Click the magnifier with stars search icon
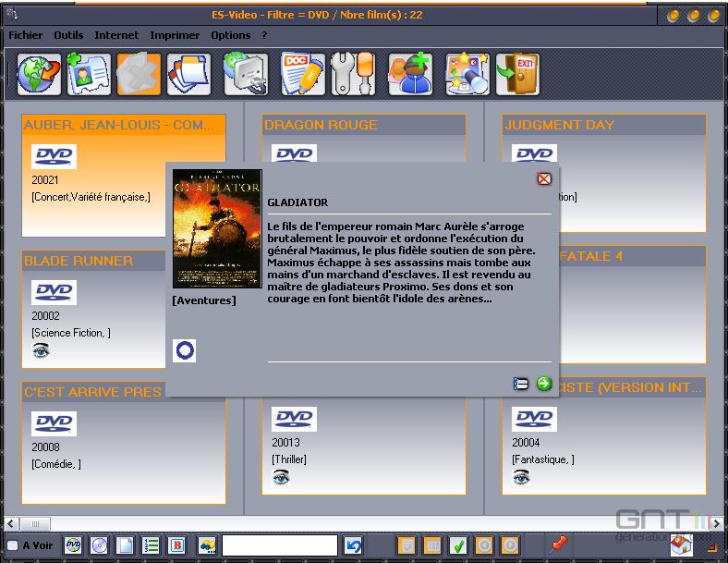This screenshot has height=563, width=728. point(467,74)
